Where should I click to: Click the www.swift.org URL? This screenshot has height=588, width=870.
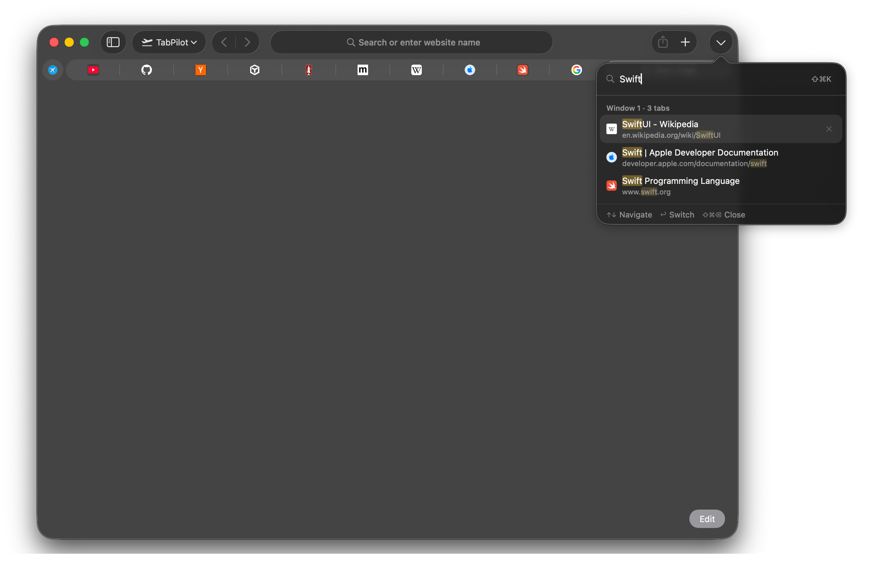click(x=646, y=192)
